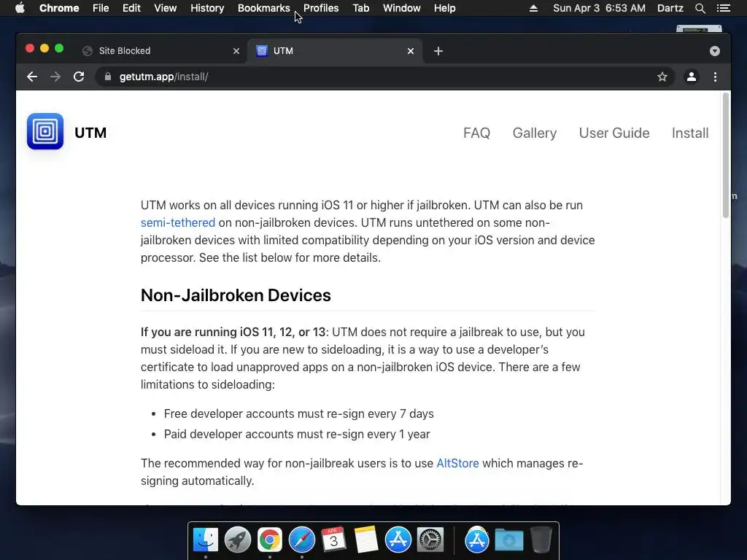This screenshot has width=747, height=560.
Task: Open the Tab menu
Action: click(360, 8)
